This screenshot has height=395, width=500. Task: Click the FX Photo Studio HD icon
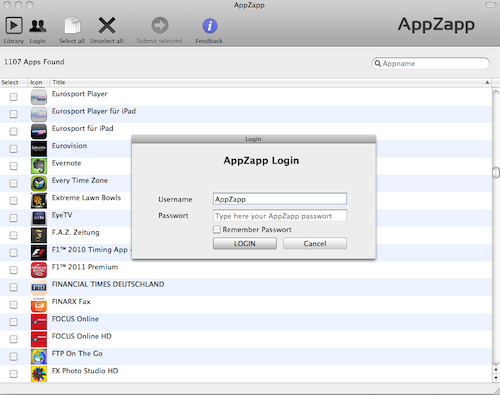tap(39, 374)
